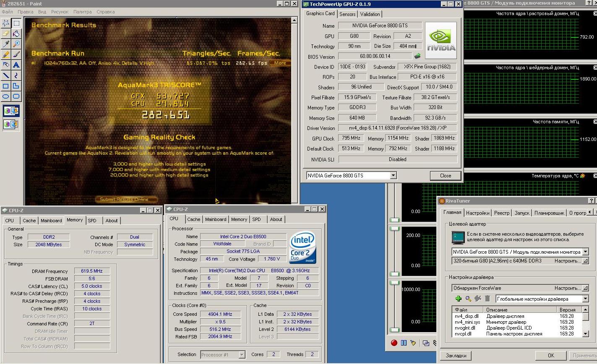This screenshot has height=364, width=597.
Task: Select the Eraser tool in Paint
Action: click(x=6, y=34)
